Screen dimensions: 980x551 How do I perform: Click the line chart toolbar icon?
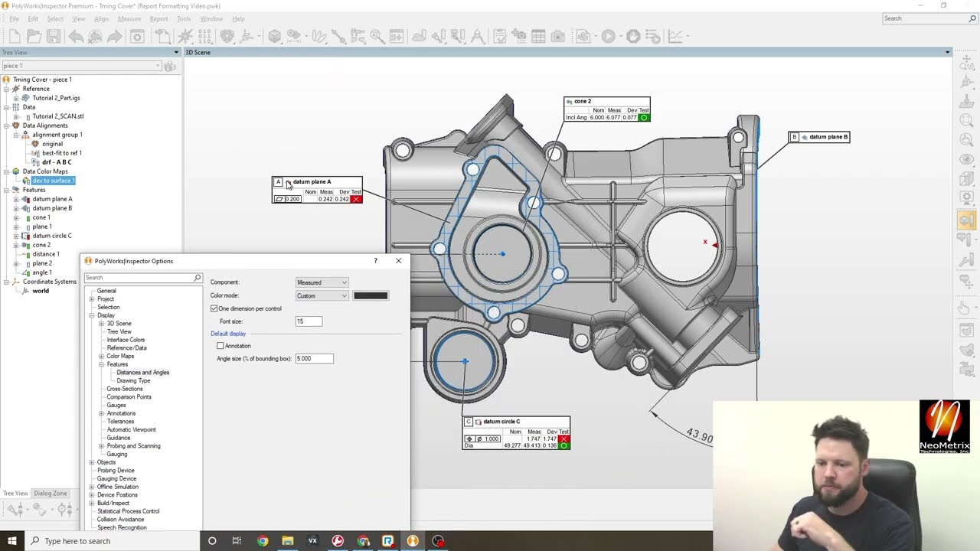point(675,36)
